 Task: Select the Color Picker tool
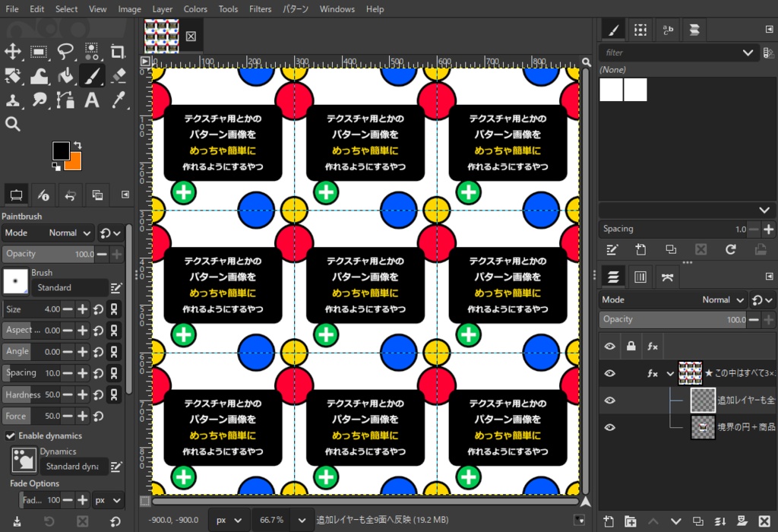[118, 100]
